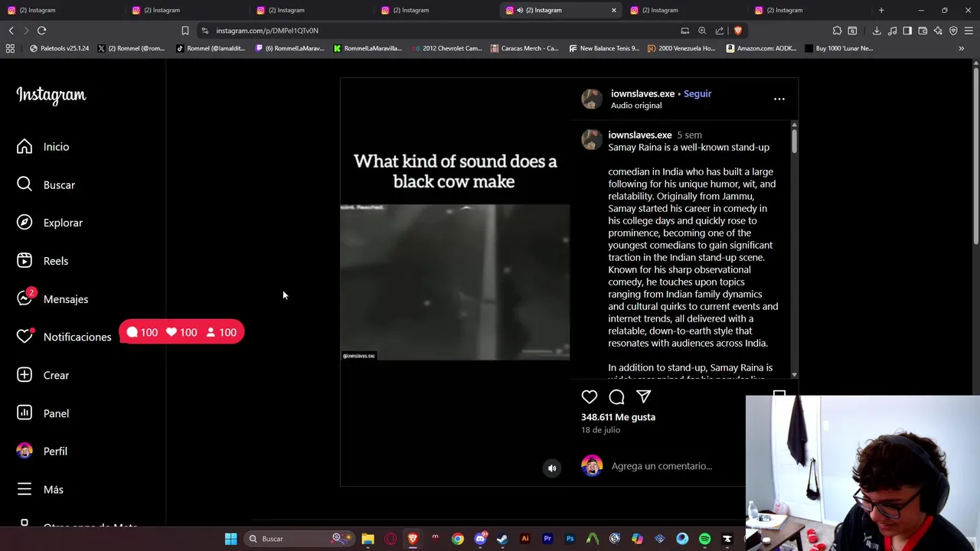
Task: Like the post with heart icon
Action: click(x=589, y=396)
